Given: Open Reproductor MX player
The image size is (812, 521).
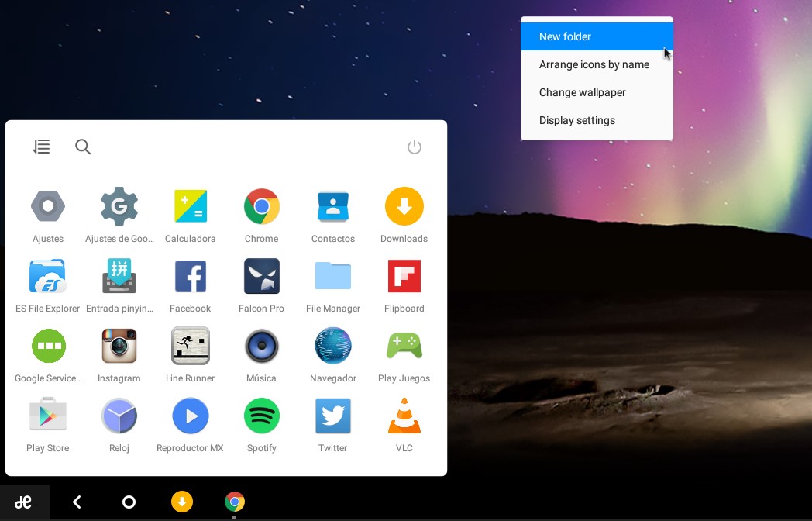Looking at the screenshot, I should pos(190,416).
